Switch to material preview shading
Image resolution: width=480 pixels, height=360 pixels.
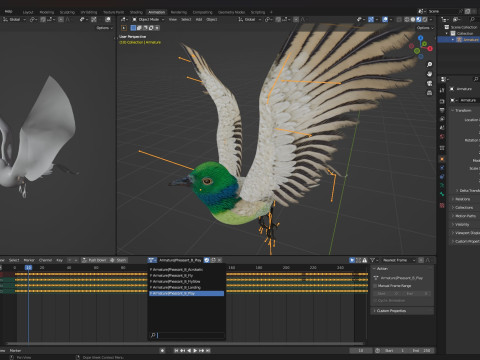click(419, 20)
